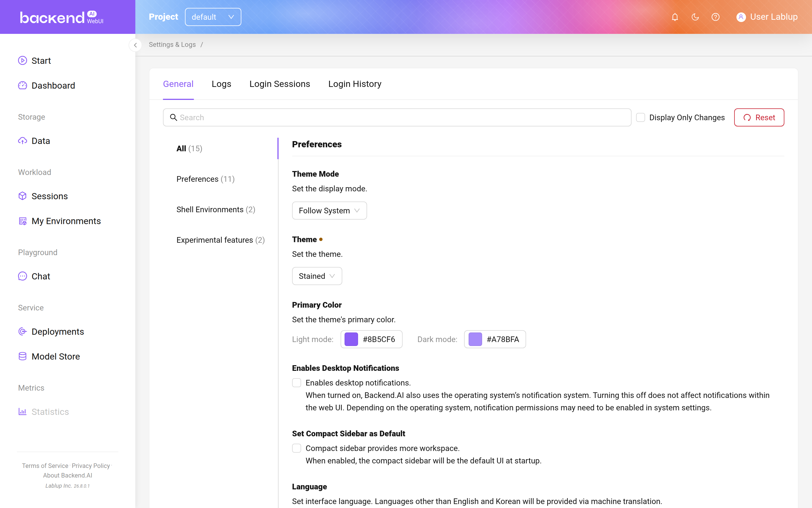
Task: Select the Preferences (11) category
Action: pyautogui.click(x=205, y=179)
